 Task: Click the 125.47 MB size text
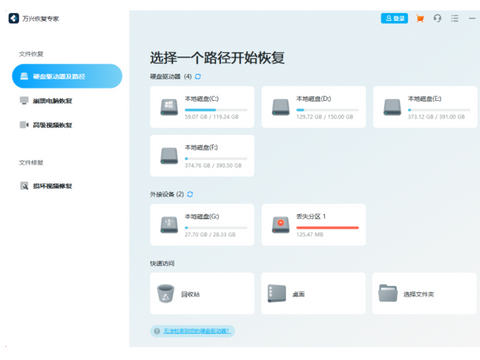[310, 234]
